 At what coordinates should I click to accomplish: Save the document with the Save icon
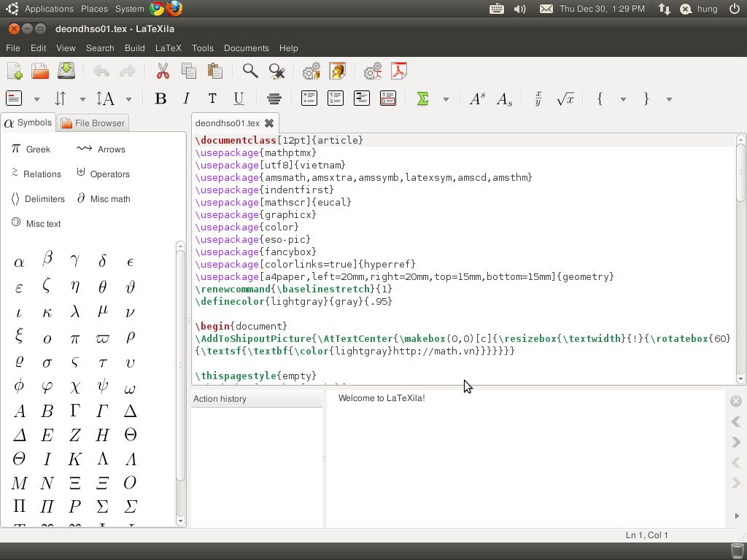pyautogui.click(x=66, y=71)
